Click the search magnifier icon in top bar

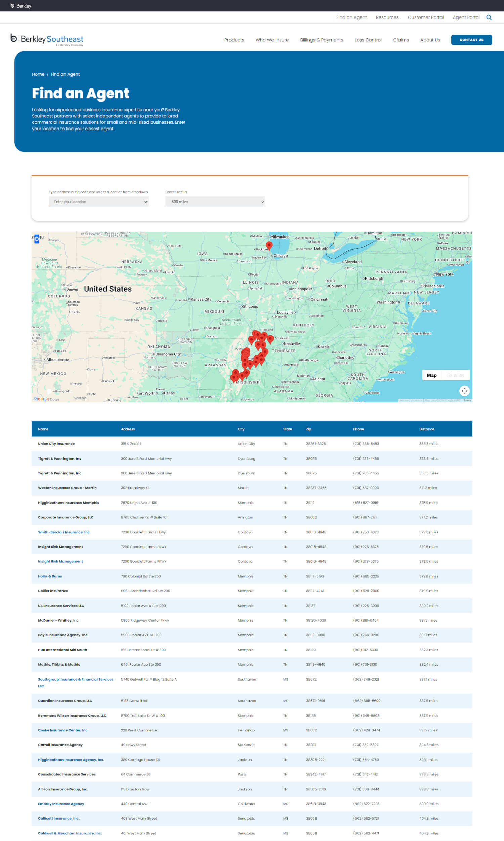click(x=489, y=17)
